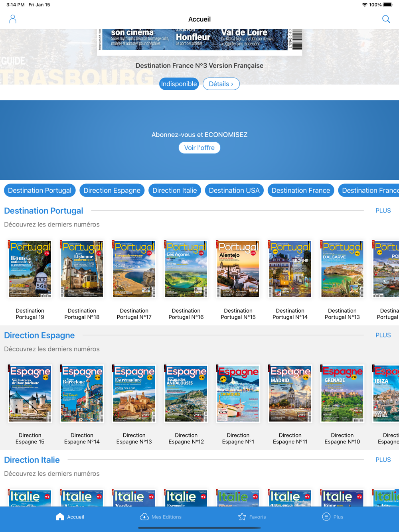Open the Plus menu tab
Screen dimensions: 399x532
[x=333, y=517]
